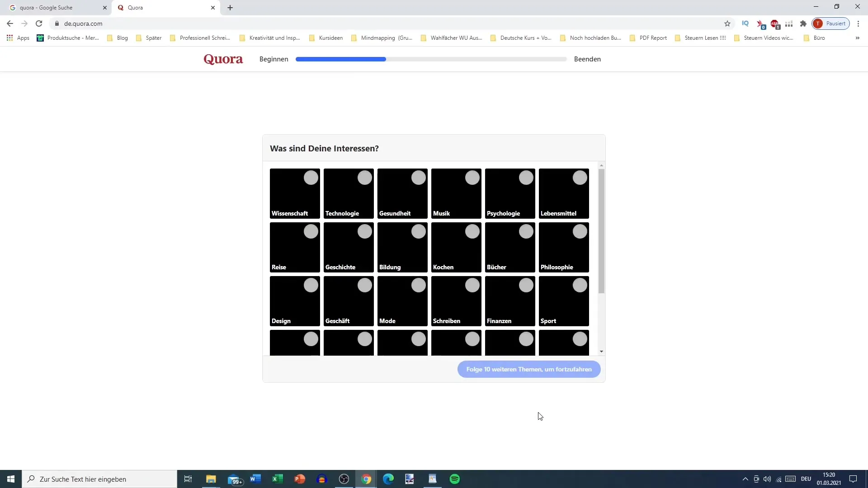Screen dimensions: 868x488
Task: Click the Spotify icon in taskbar
Action: click(455, 479)
